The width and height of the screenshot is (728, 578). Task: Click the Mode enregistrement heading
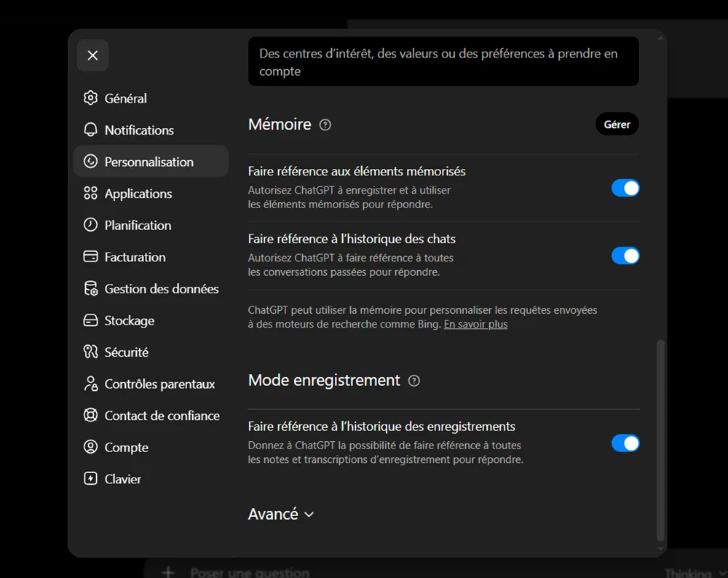324,380
